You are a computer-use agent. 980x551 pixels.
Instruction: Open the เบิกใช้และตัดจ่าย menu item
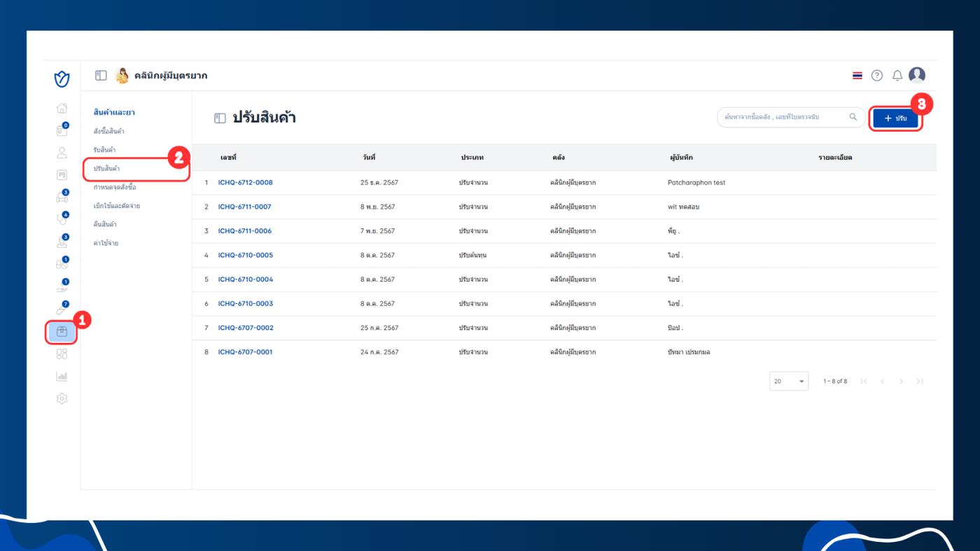point(117,206)
